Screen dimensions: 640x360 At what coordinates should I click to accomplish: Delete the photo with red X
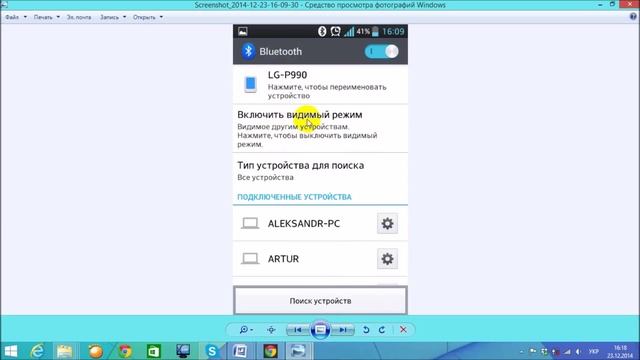(x=403, y=329)
